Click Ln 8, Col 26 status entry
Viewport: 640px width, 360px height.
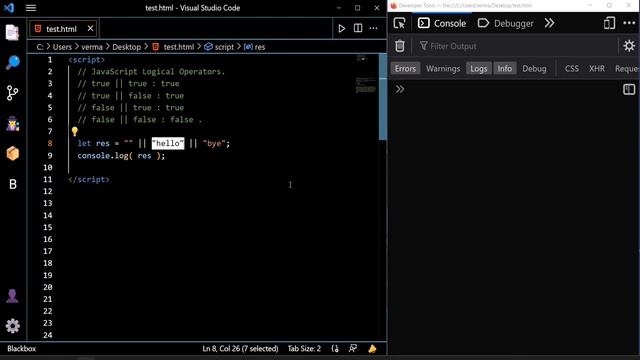tap(240, 349)
